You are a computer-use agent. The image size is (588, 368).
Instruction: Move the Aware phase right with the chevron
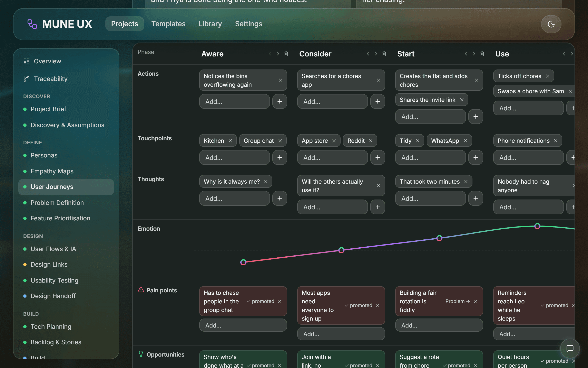tap(278, 54)
